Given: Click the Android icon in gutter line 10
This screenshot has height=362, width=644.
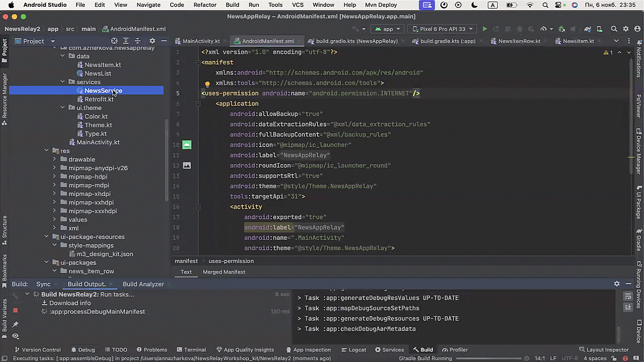Looking at the screenshot, I should [x=187, y=145].
